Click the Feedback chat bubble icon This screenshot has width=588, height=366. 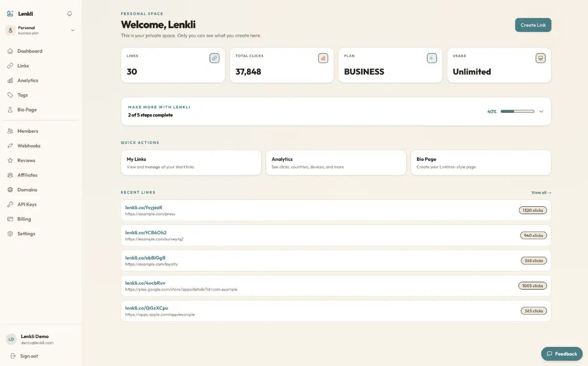click(x=549, y=354)
